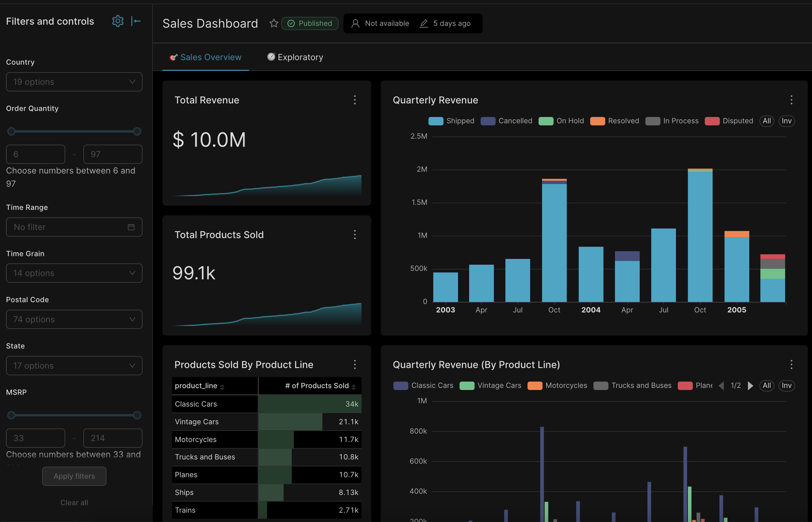Go to previous legend page arrow
The height and width of the screenshot is (522, 812).
(721, 386)
